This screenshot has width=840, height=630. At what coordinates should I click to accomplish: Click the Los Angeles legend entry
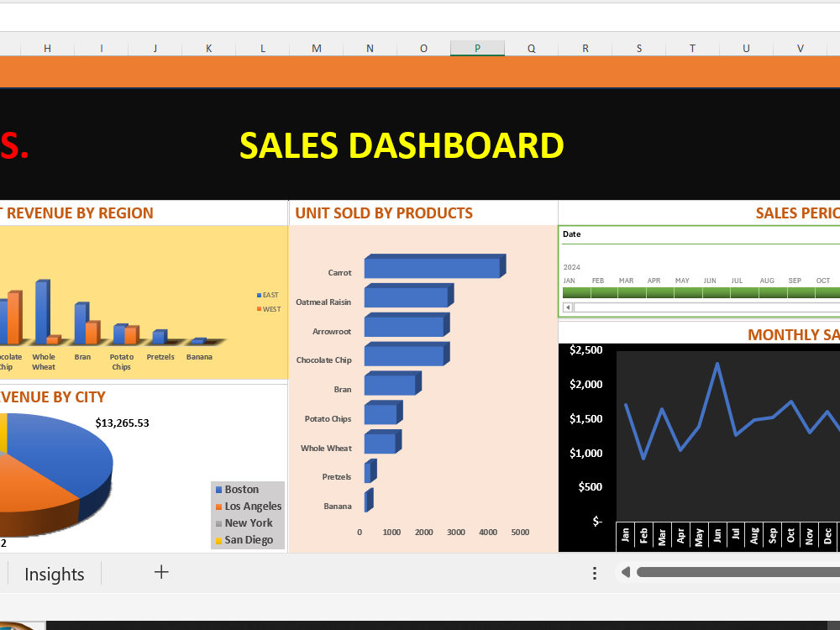tap(249, 507)
